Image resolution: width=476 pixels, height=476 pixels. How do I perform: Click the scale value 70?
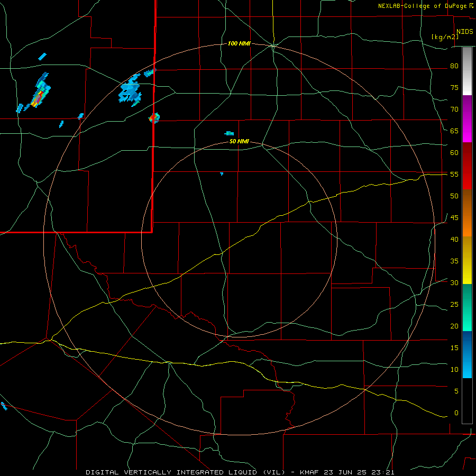coord(454,109)
